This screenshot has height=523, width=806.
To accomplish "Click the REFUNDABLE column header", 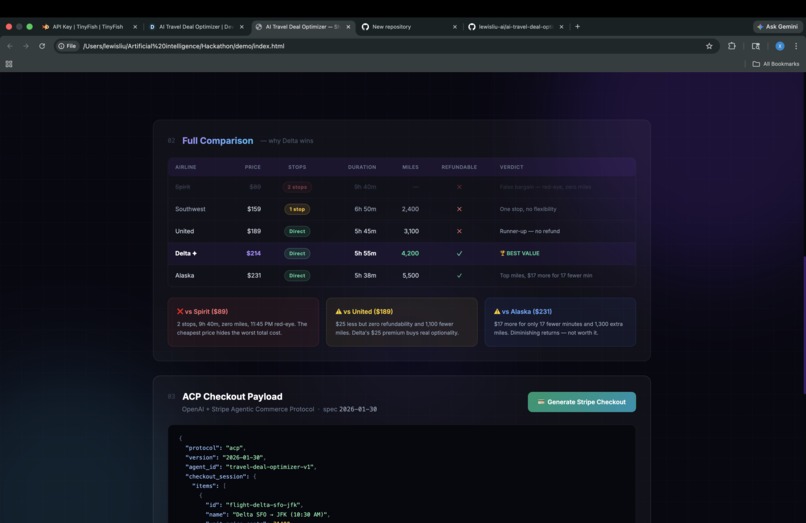I will [459, 167].
